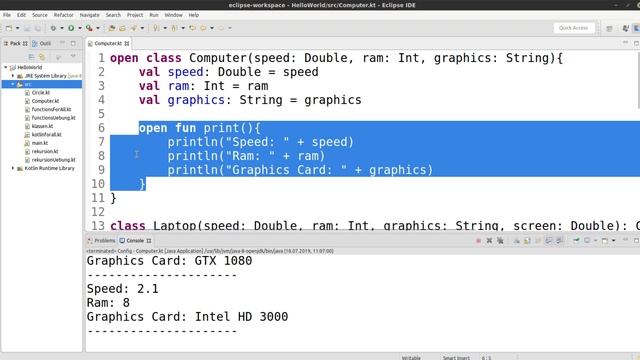Open the Debug configurations dropdown arrow
Image resolution: width=640 pixels, height=360 pixels.
click(62, 28)
